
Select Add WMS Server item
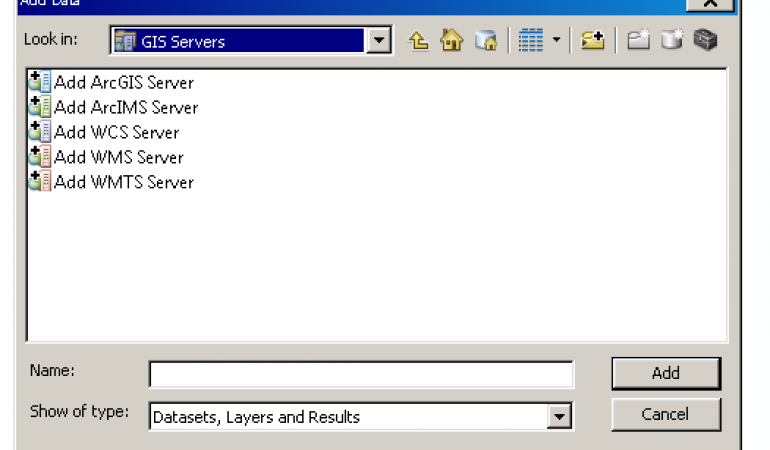106,157
